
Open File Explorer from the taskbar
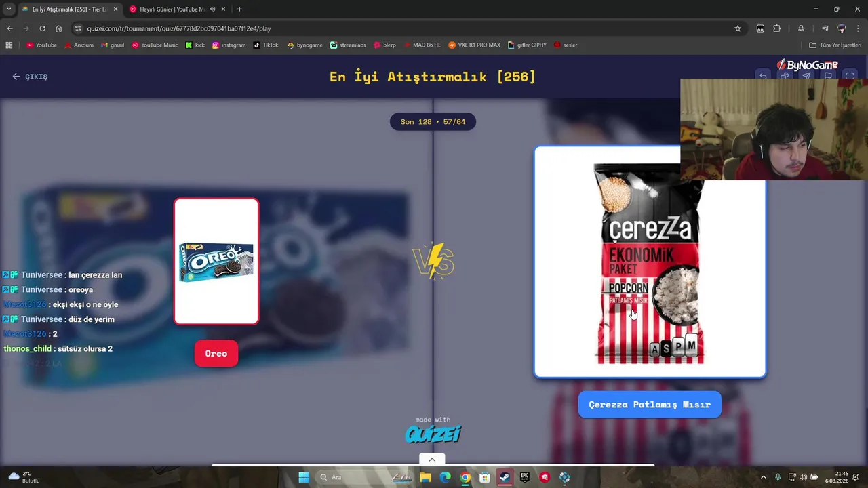pos(425,477)
